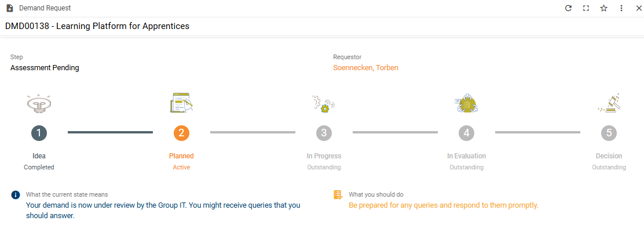Image resolution: width=644 pixels, height=228 pixels.
Task: Click the In Evaluation team icon
Action: pyautogui.click(x=466, y=103)
